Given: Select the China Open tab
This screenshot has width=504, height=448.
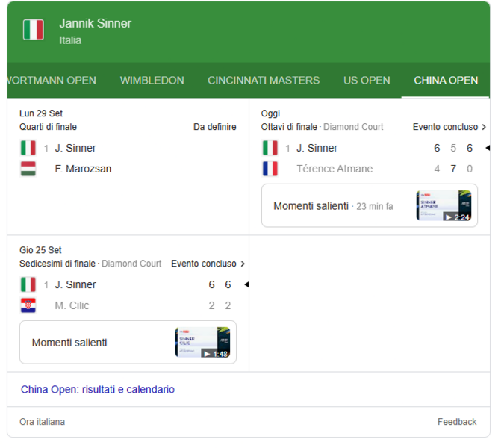Looking at the screenshot, I should point(446,81).
